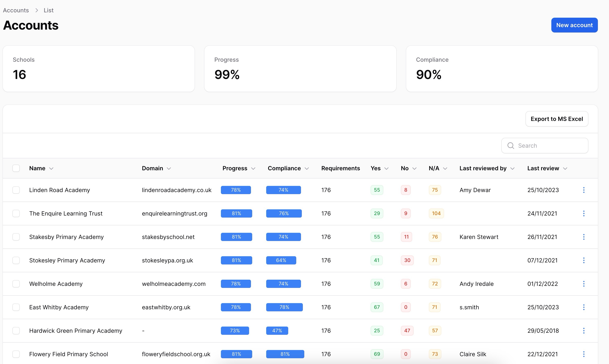Viewport: 609px width, 364px height.
Task: Click Hardwick Green 47% compliance bar
Action: pyautogui.click(x=277, y=331)
